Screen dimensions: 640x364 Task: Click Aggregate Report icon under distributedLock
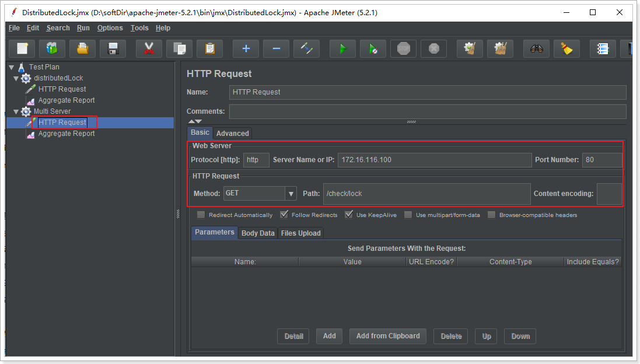[x=30, y=100]
